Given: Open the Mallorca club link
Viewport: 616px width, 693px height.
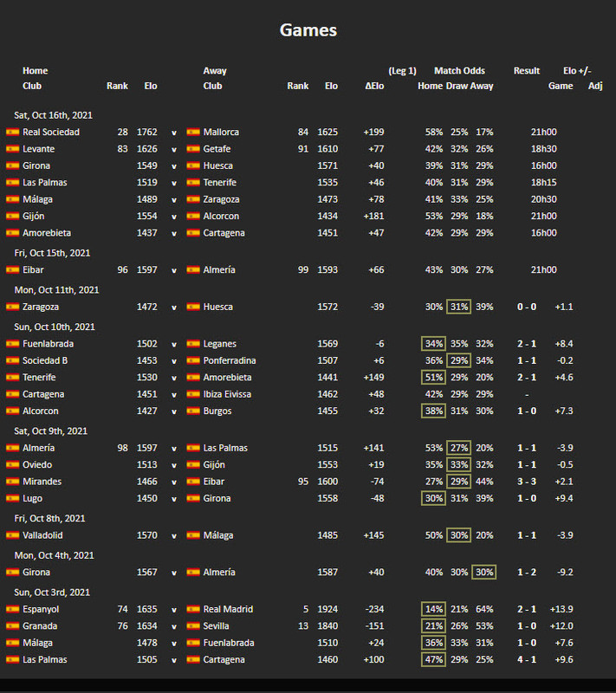Looking at the screenshot, I should pyautogui.click(x=221, y=133).
